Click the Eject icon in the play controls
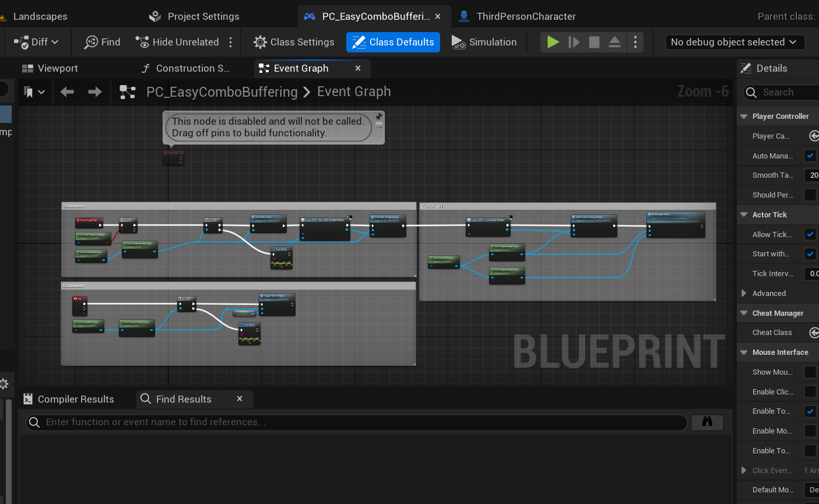Image resolution: width=819 pixels, height=504 pixels. 614,41
